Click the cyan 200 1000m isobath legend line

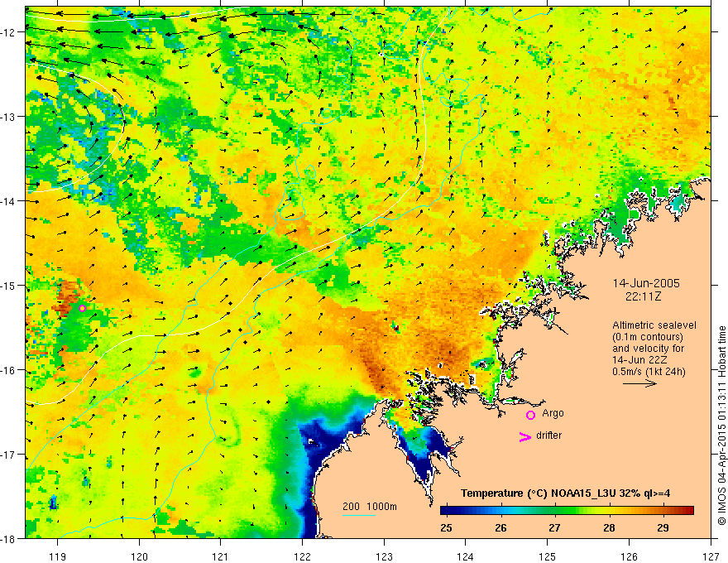(359, 515)
